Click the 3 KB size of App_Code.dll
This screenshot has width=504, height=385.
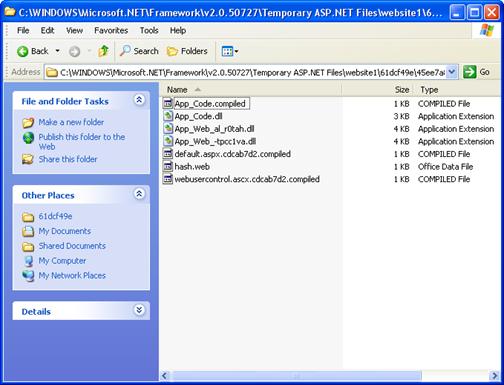point(401,116)
